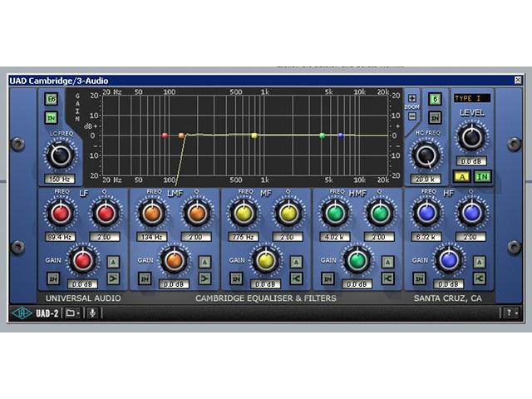Toggle the MF shelf mode button
The width and height of the screenshot is (532, 399).
tap(297, 278)
